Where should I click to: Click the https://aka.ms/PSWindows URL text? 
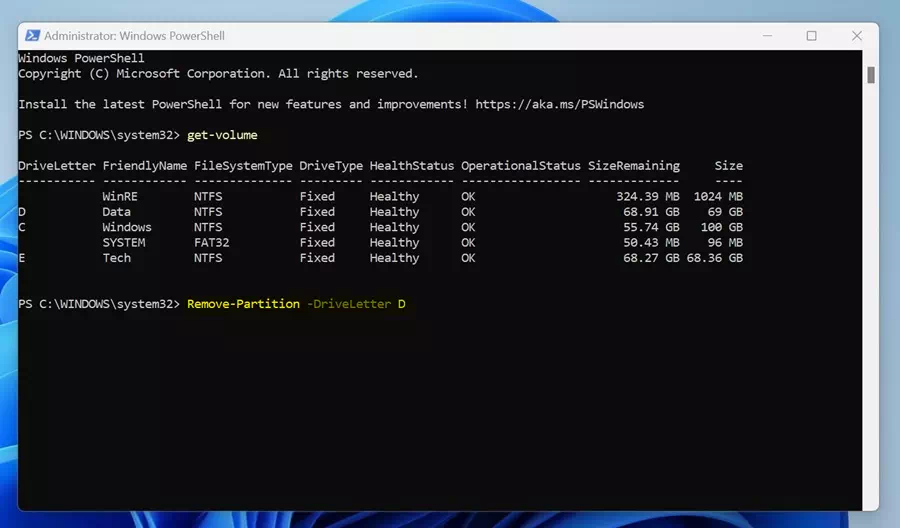(x=559, y=104)
